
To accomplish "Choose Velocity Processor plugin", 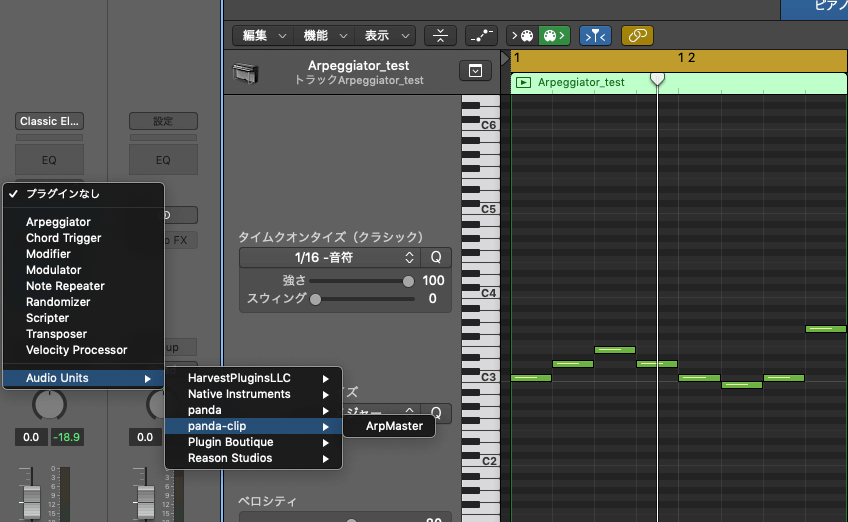I will click(x=83, y=350).
